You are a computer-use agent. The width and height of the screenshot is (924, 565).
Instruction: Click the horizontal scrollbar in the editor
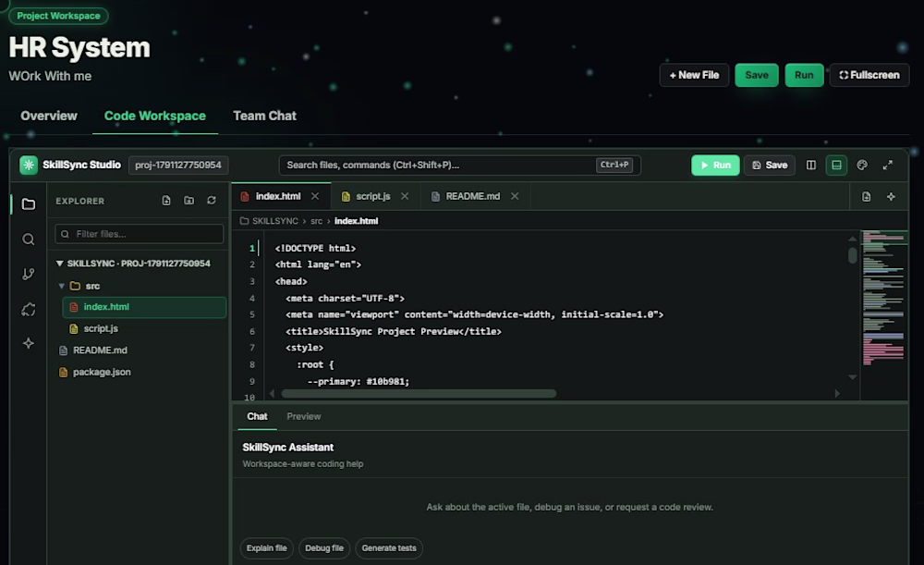point(419,393)
